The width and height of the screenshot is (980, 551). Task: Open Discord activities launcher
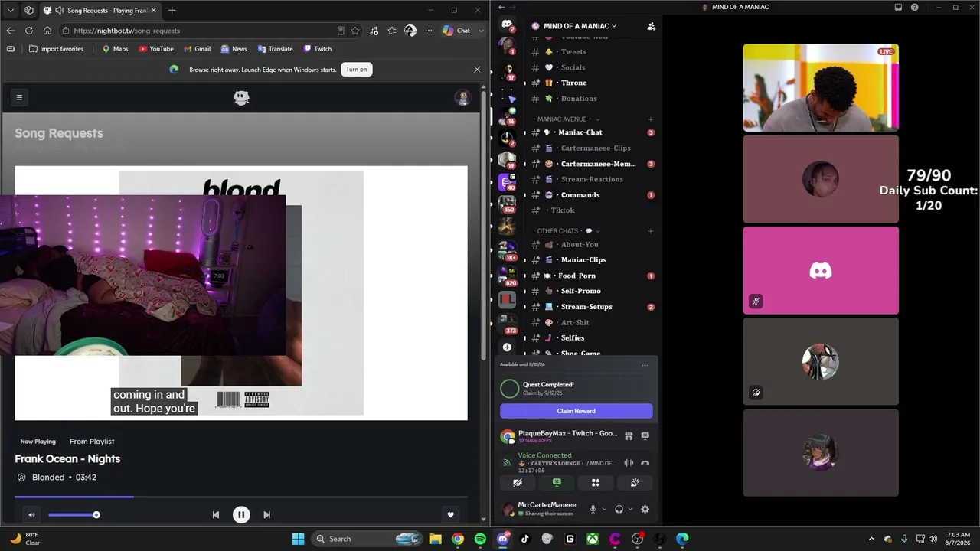pos(596,483)
